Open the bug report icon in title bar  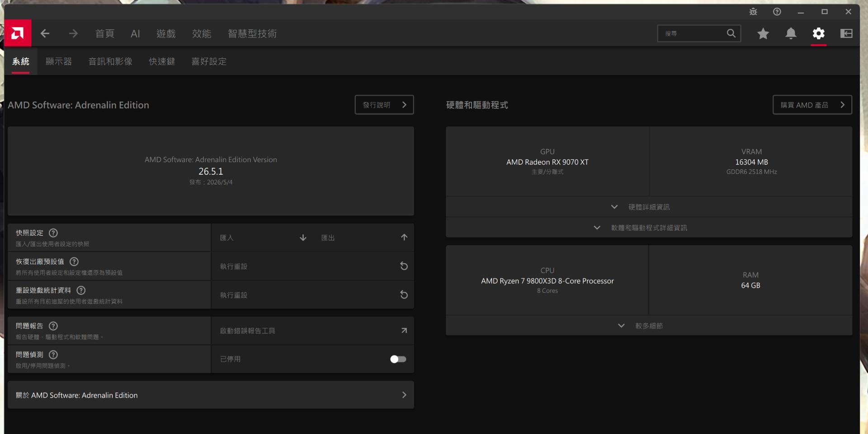click(753, 12)
